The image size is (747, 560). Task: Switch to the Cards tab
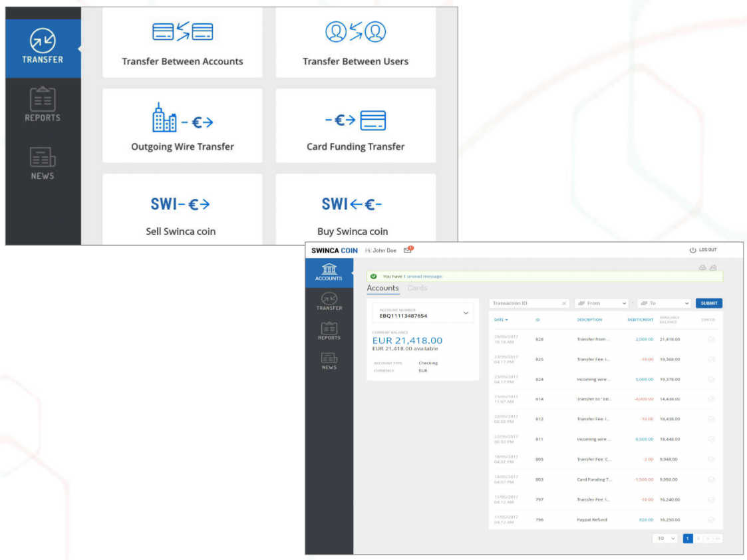point(417,288)
